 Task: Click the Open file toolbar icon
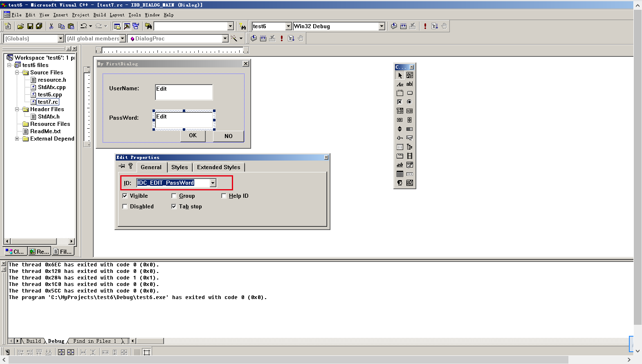20,26
